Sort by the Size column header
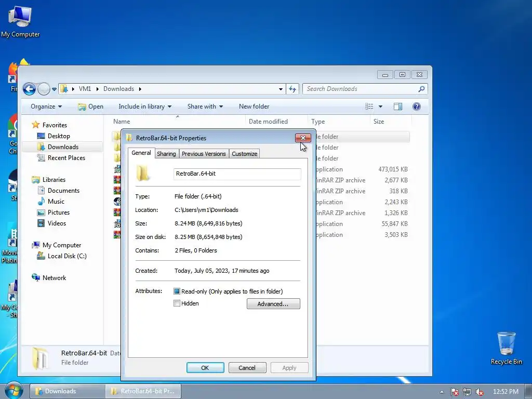The height and width of the screenshot is (399, 532). [x=391, y=122]
